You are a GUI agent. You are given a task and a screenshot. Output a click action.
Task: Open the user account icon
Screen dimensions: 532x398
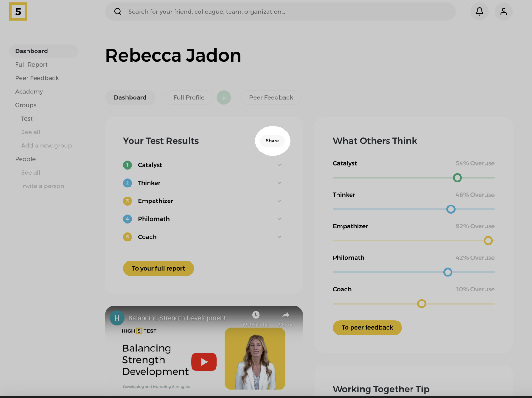point(503,12)
